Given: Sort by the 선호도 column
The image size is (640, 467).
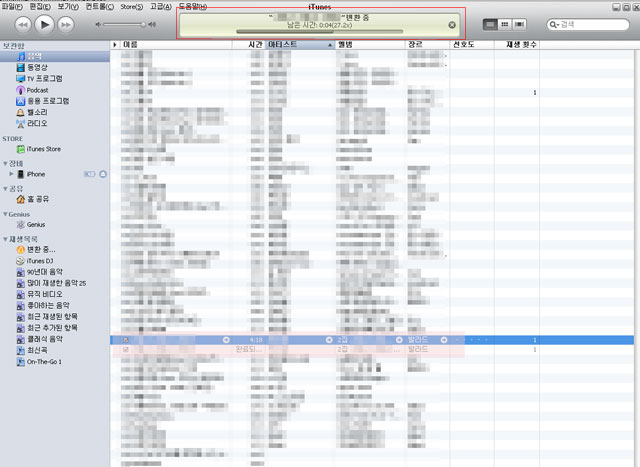Looking at the screenshot, I should click(472, 44).
